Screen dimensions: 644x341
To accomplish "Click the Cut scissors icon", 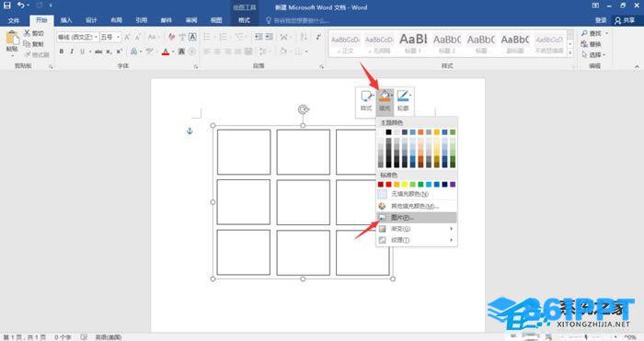I will [27, 33].
